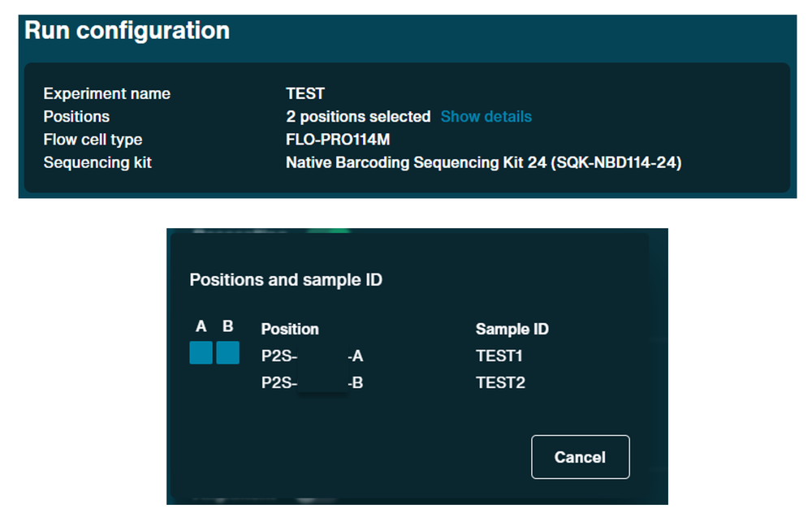The image size is (812, 526).
Task: Click the FLO-PRO114M flow cell value
Action: pos(338,140)
